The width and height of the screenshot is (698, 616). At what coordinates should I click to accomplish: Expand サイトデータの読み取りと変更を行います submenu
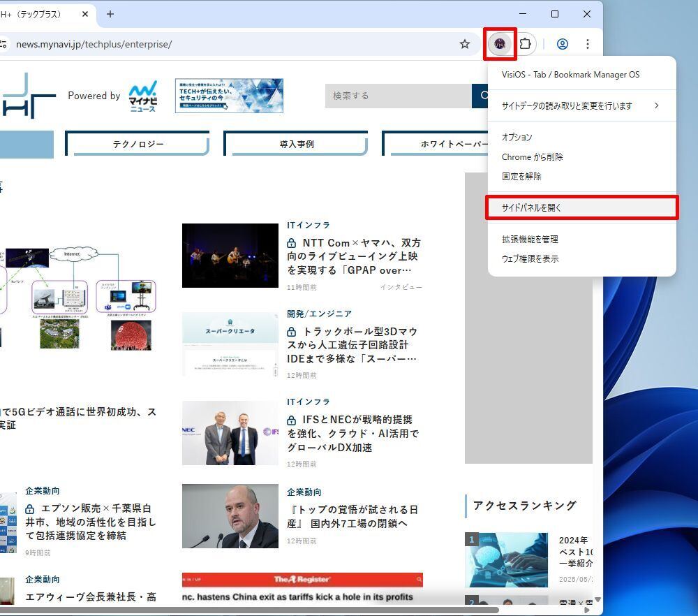582,105
